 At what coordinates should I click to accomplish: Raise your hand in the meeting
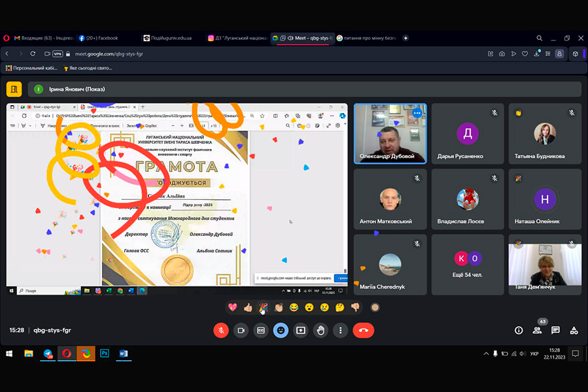(321, 331)
